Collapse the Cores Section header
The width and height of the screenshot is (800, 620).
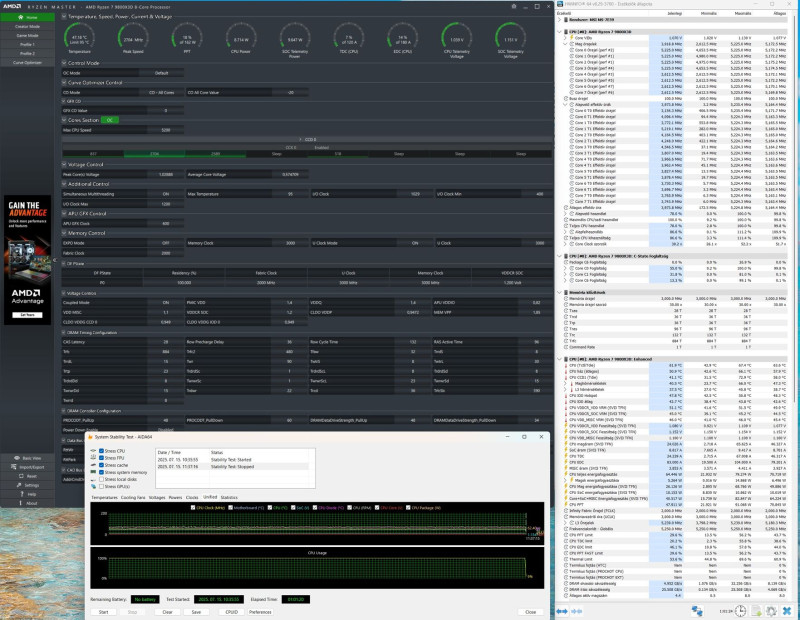64,120
